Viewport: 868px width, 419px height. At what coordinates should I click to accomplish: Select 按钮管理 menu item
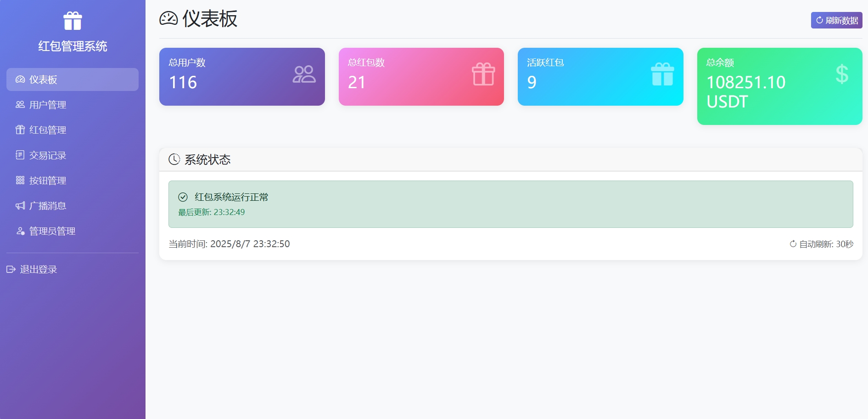(x=48, y=181)
